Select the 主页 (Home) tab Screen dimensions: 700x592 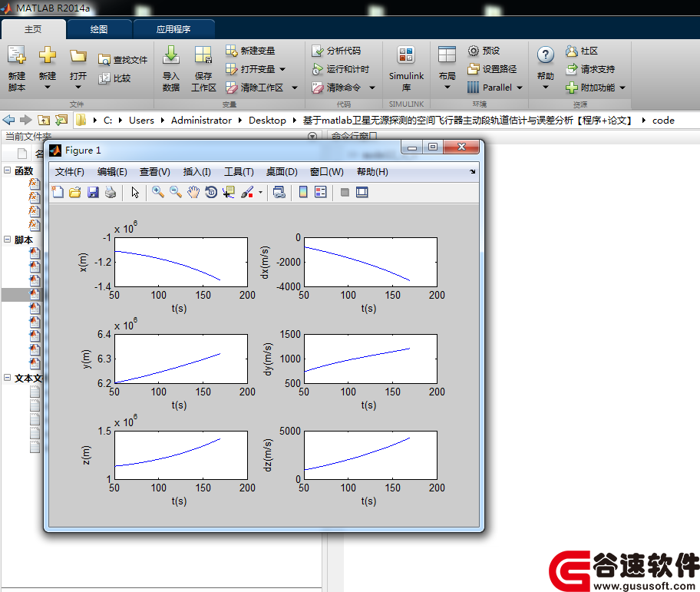[33, 29]
